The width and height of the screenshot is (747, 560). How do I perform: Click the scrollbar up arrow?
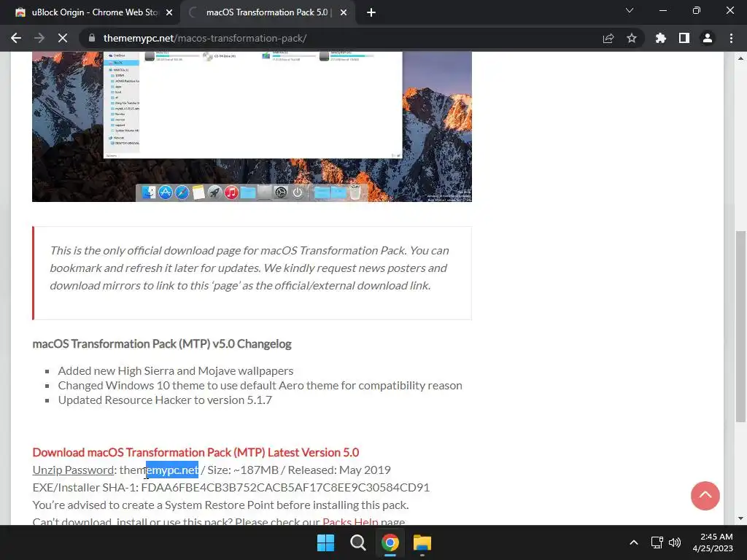[x=740, y=58]
